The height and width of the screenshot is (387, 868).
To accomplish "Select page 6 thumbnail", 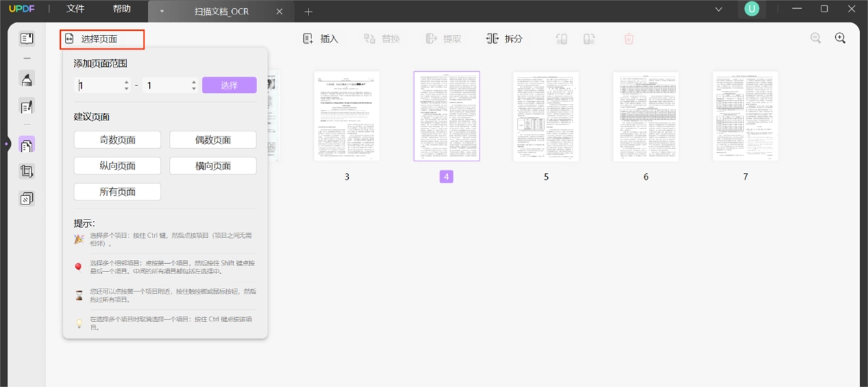I will [646, 116].
